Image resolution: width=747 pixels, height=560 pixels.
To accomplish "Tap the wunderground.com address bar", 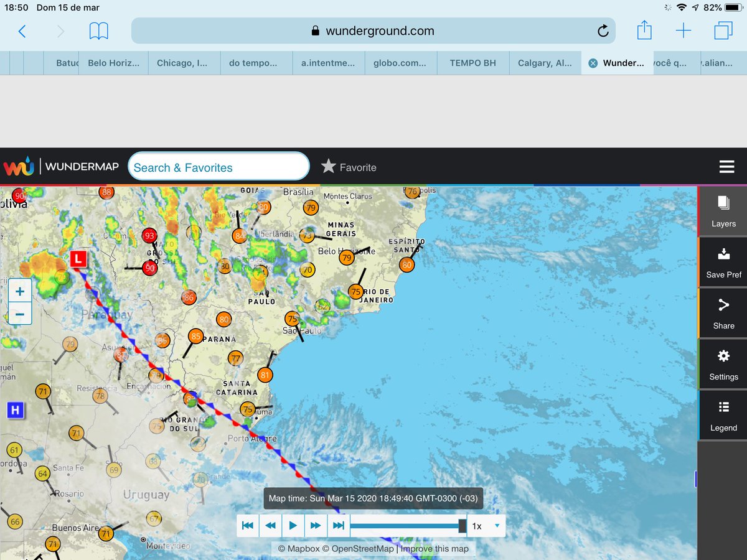I will (373, 30).
